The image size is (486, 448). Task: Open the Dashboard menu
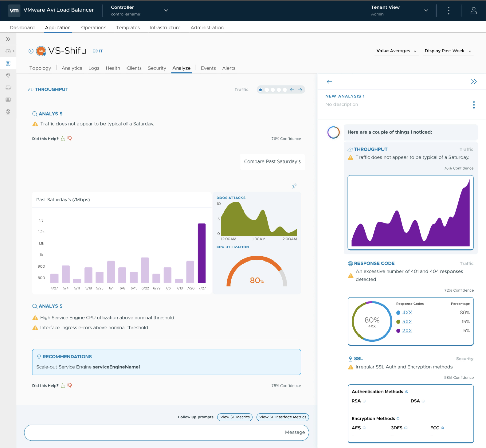(22, 28)
